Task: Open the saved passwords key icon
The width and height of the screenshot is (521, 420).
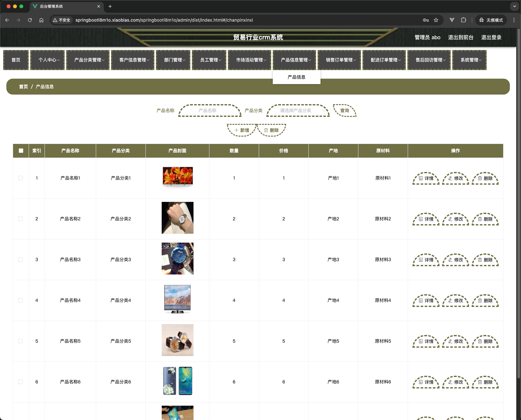Action: click(426, 20)
